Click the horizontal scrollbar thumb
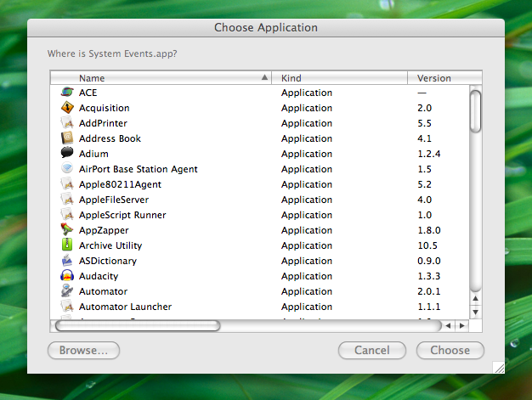This screenshot has width=532, height=400. (x=136, y=325)
